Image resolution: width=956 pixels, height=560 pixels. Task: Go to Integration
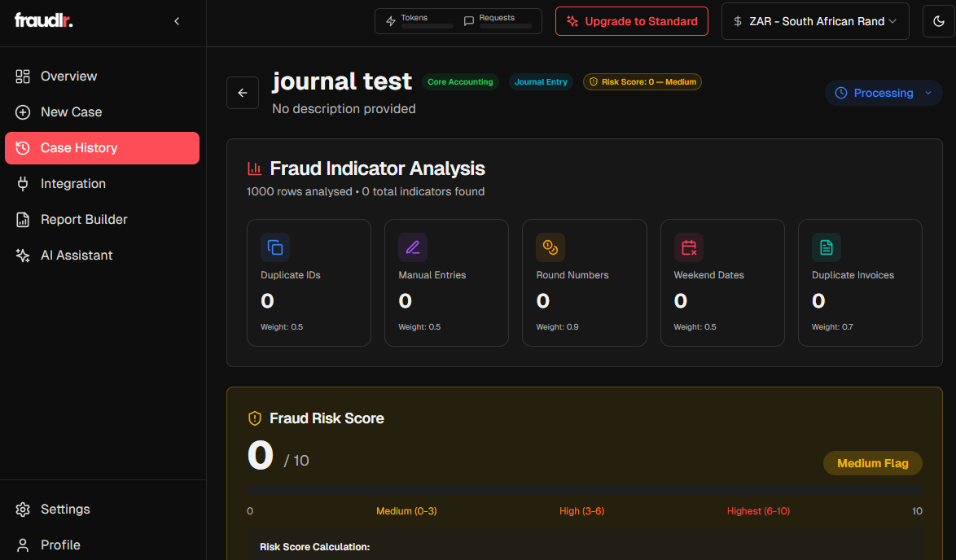click(x=102, y=183)
